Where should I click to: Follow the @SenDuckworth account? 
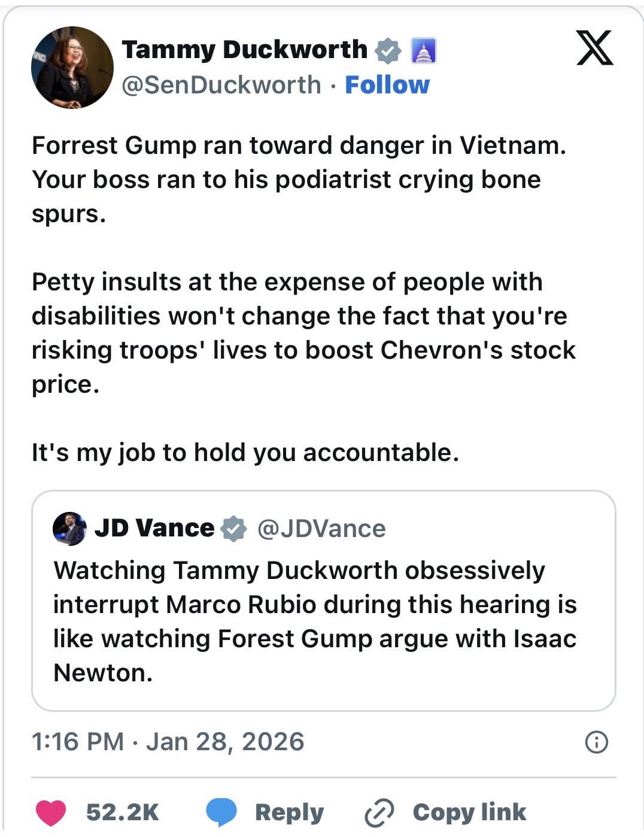pos(387,85)
